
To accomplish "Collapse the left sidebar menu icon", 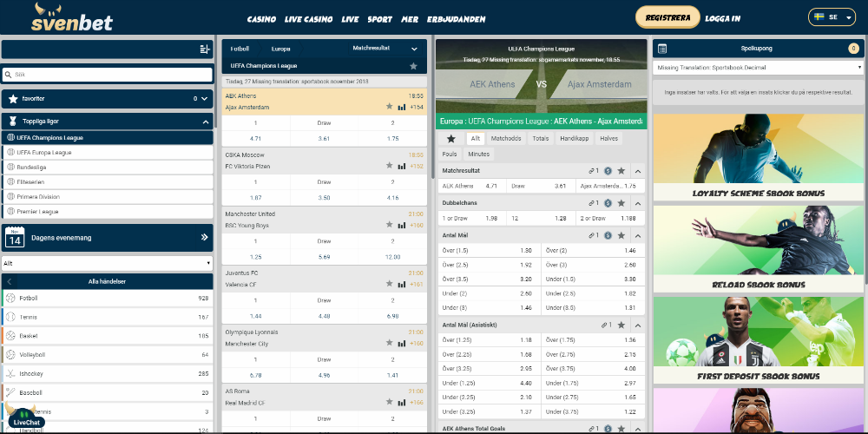I will [x=205, y=49].
